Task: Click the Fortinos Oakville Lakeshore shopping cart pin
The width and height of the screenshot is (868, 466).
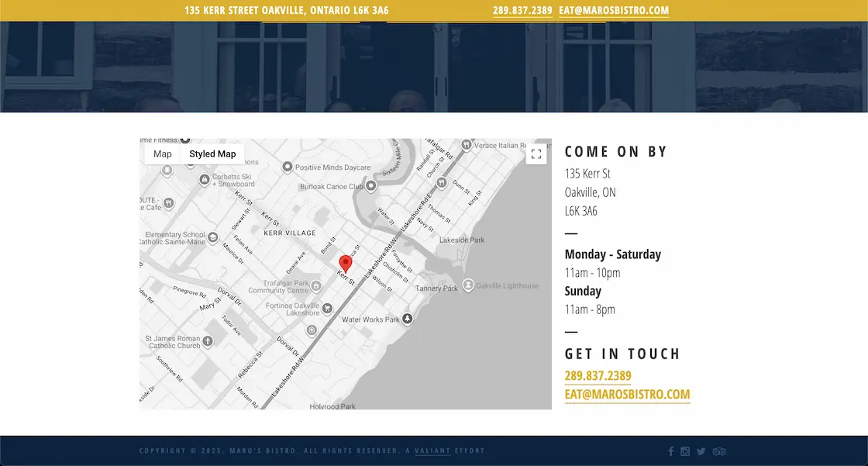Action: [x=327, y=308]
